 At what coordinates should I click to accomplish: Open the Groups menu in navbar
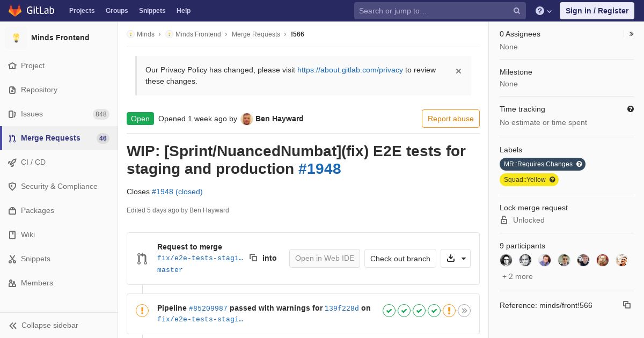coord(116,11)
